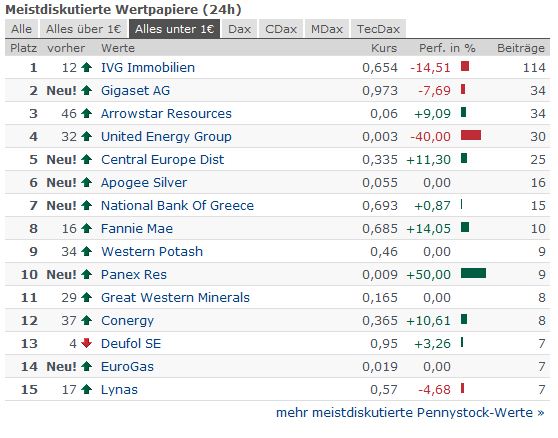Switch to the CDax tab
The width and height of the screenshot is (558, 438).
coord(281,29)
